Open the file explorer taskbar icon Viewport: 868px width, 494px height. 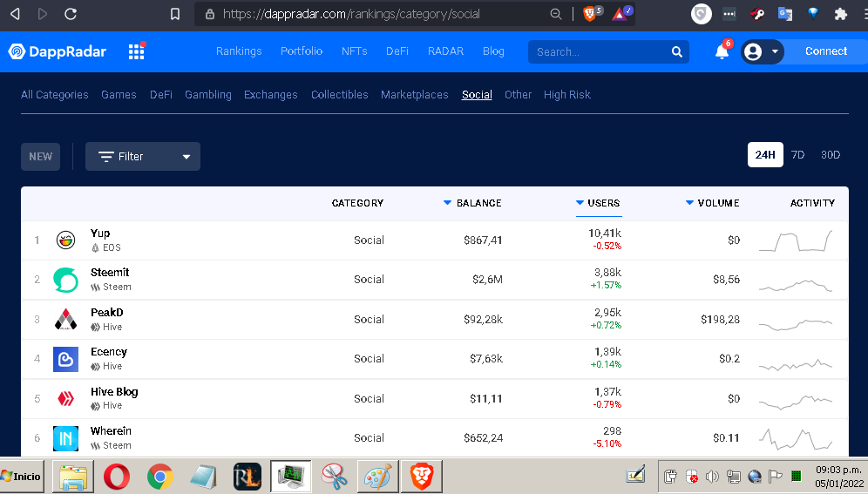point(73,477)
